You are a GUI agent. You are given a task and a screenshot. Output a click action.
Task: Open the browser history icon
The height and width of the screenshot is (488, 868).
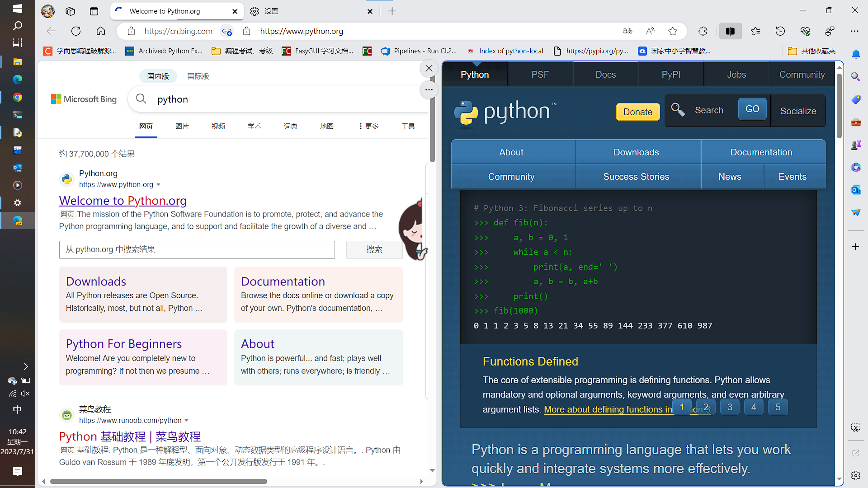[780, 31]
